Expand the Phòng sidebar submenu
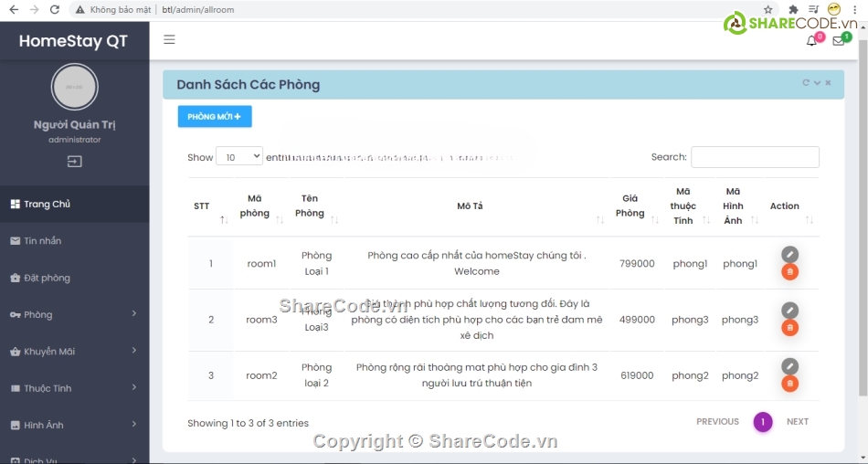Image resolution: width=868 pixels, height=464 pixels. [74, 314]
